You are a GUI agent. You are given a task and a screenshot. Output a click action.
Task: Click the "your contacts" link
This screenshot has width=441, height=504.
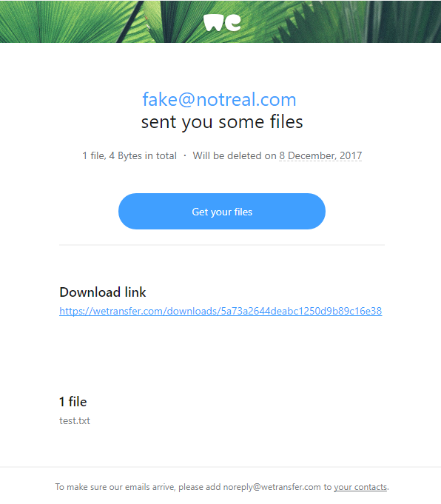coord(360,487)
